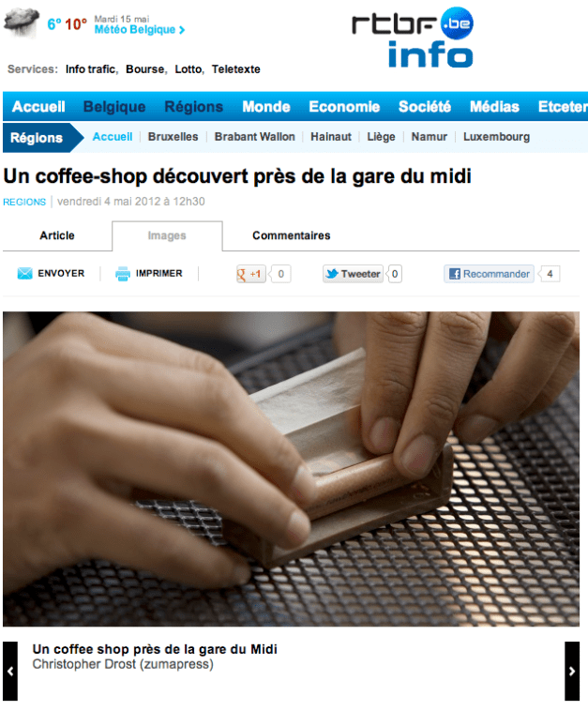Screen dimensions: 588x711
Task: Go to the Bruxelles regional section
Action: (173, 137)
